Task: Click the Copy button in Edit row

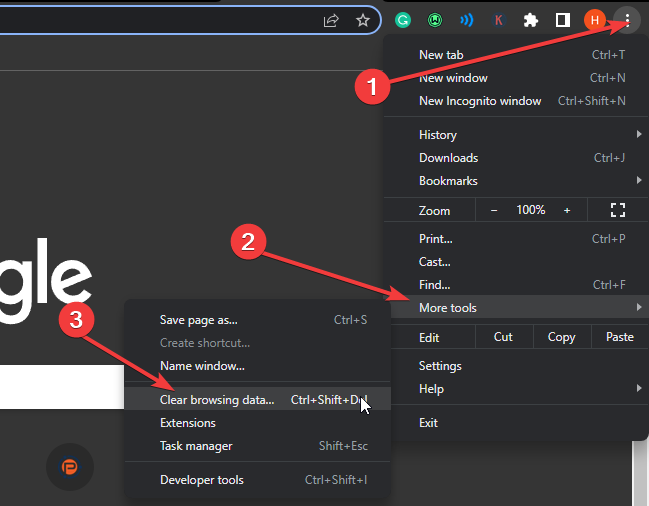Action: click(x=561, y=337)
